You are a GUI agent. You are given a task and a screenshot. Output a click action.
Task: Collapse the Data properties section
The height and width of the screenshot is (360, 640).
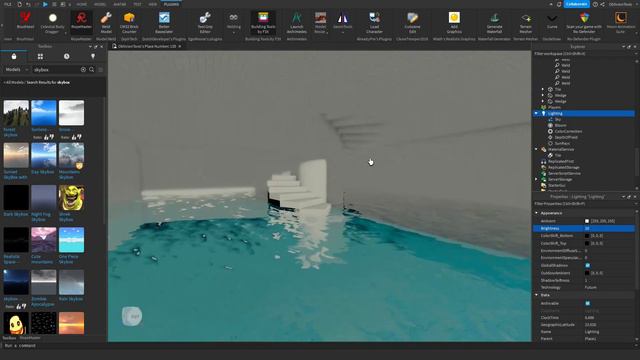(x=536, y=295)
